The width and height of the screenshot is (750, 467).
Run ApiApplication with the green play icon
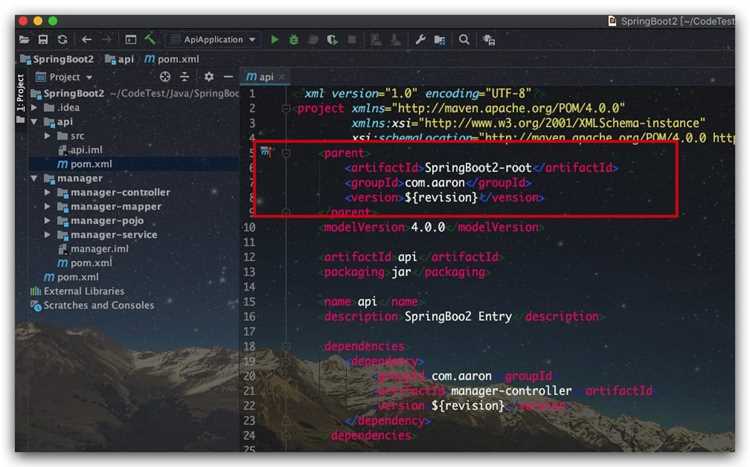click(x=275, y=40)
